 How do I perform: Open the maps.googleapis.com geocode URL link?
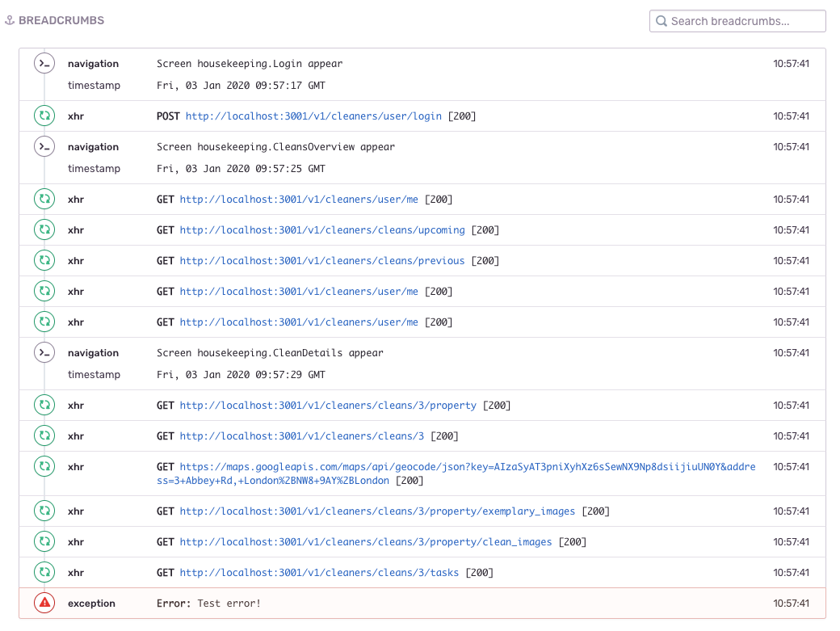(456, 473)
